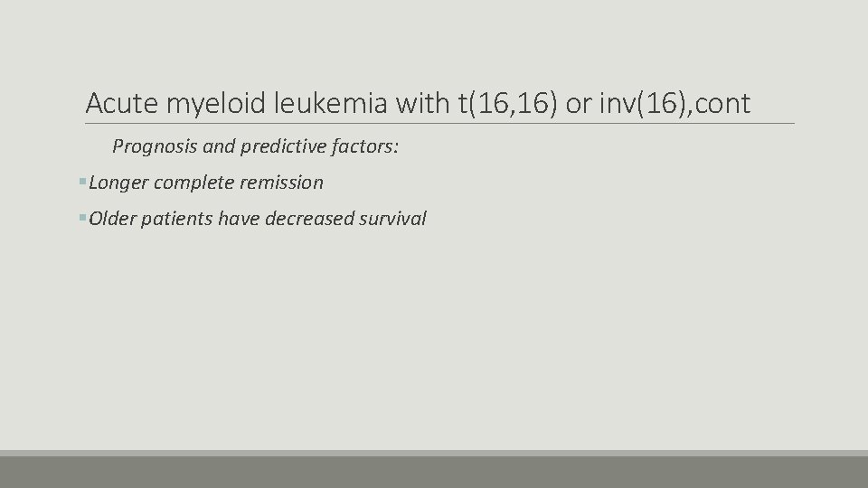Click the "Longer complete remission" bullet text
The width and height of the screenshot is (868, 488).
pos(206,183)
